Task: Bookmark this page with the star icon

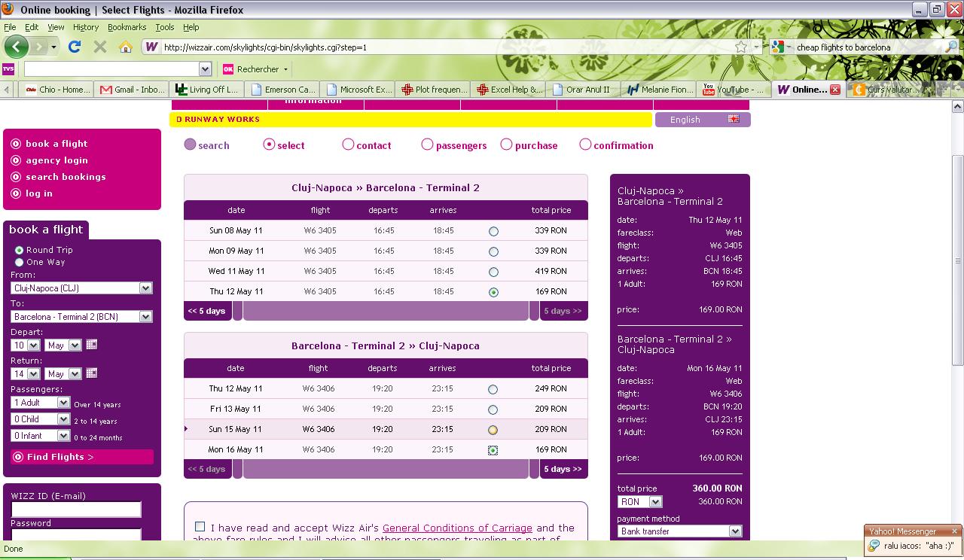Action: tap(741, 47)
